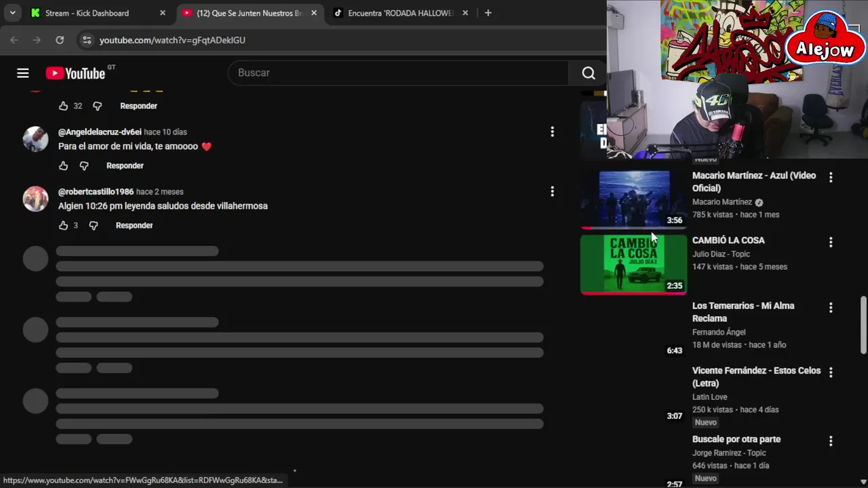Go forward in browser history
Viewport: 868px width, 488px height.
coord(37,40)
